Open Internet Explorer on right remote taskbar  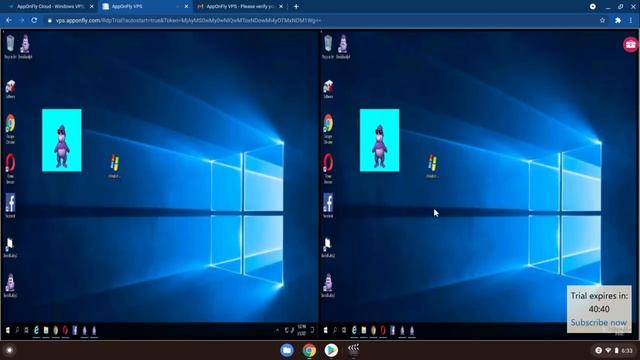point(354,330)
